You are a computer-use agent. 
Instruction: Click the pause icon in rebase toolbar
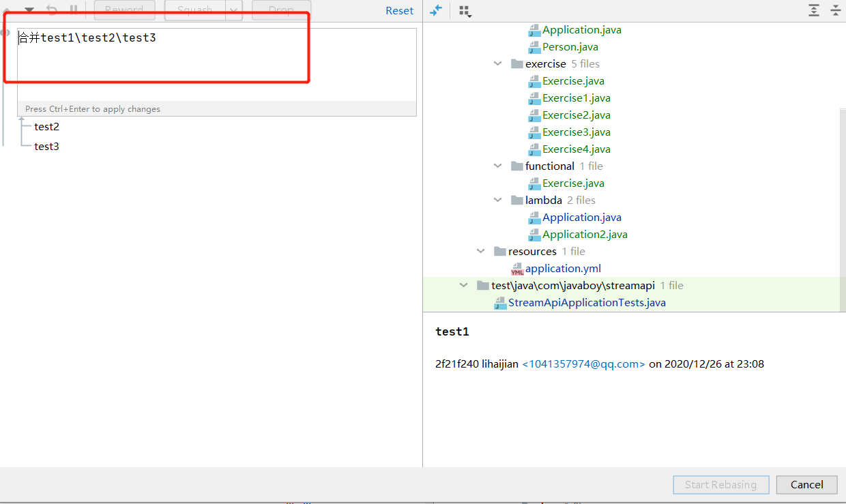[74, 10]
